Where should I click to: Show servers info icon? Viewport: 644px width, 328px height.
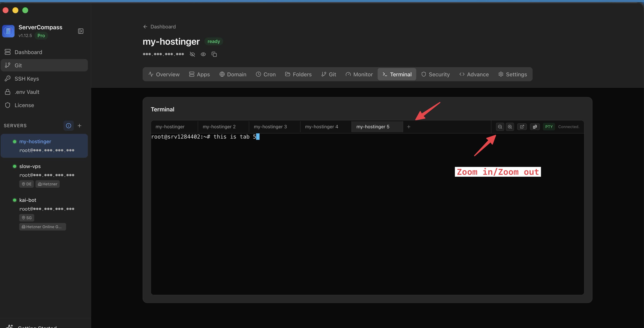[x=68, y=126]
